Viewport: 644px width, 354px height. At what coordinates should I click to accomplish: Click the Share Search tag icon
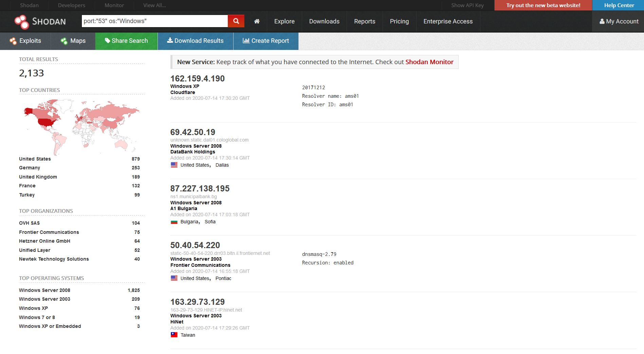point(107,40)
